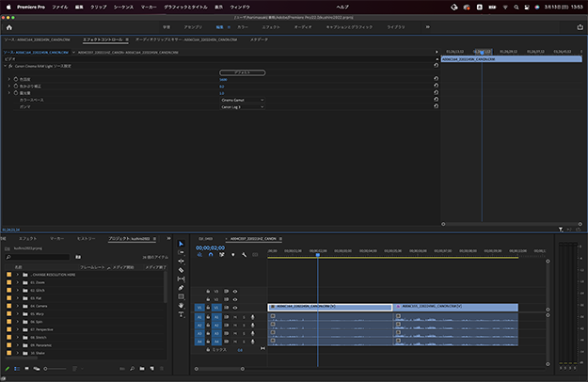Click the preset button in effect controls

click(x=241, y=72)
